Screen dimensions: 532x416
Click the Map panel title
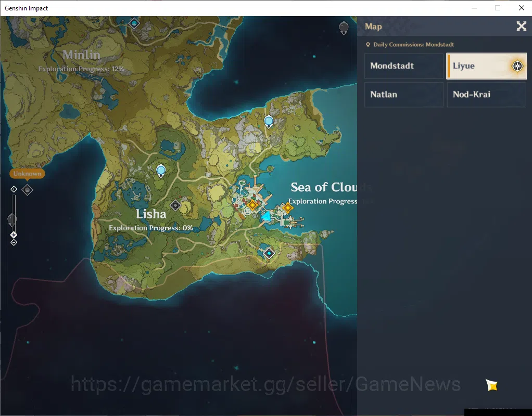[x=373, y=27]
